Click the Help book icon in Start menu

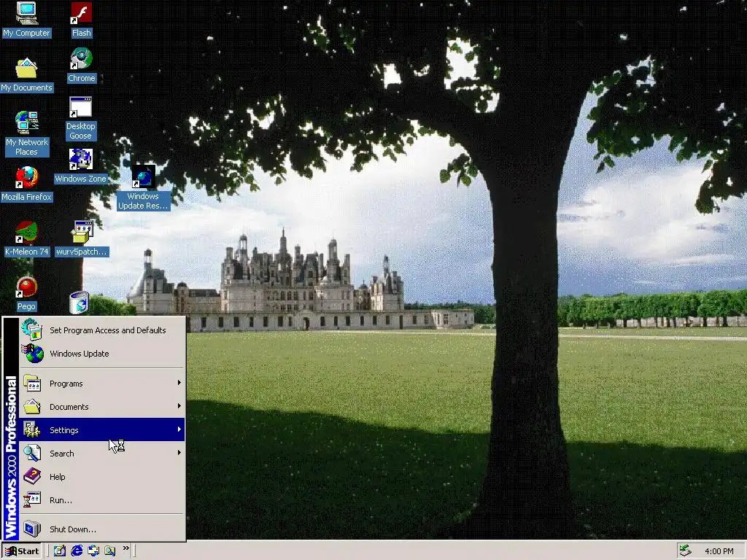coord(32,476)
